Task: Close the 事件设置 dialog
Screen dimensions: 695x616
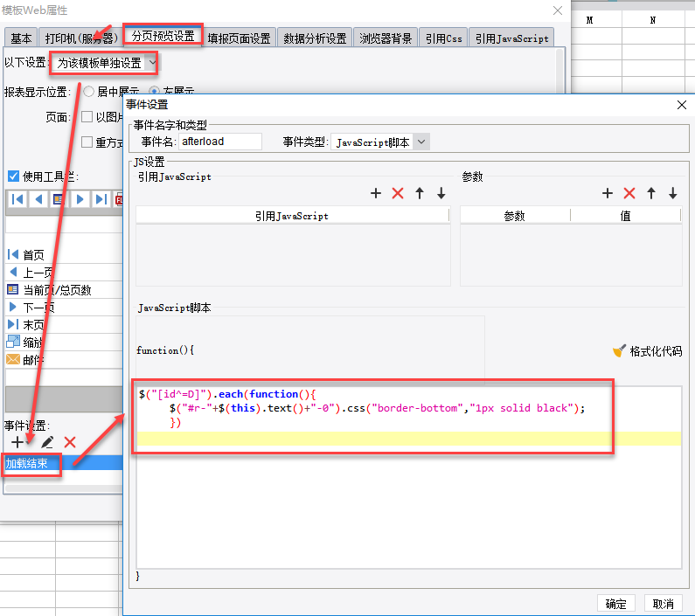Action: pyautogui.click(x=682, y=105)
